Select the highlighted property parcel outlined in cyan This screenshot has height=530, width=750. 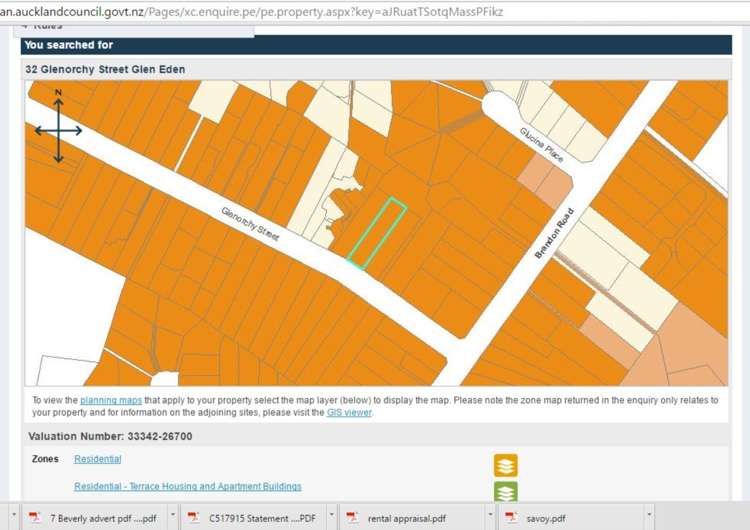(x=377, y=233)
